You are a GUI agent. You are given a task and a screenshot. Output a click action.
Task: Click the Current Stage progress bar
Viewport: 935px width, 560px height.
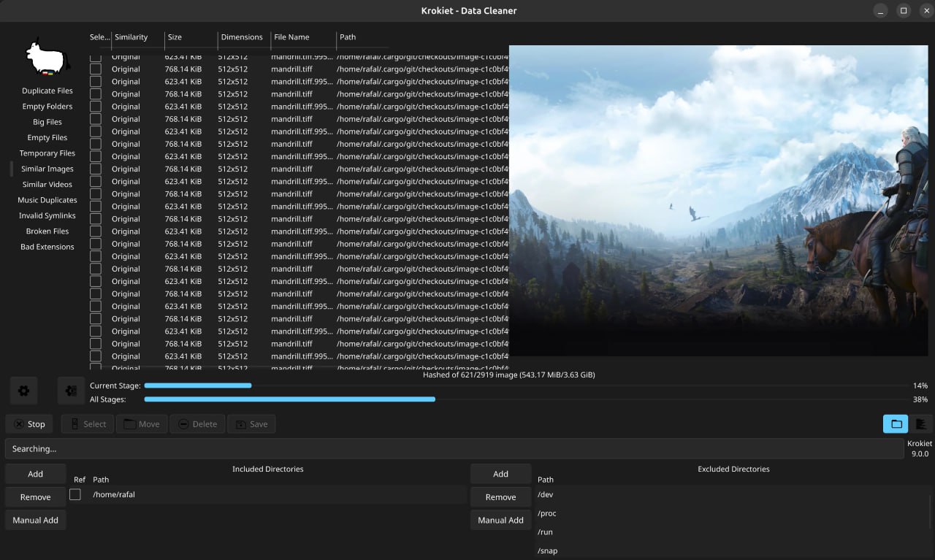526,385
